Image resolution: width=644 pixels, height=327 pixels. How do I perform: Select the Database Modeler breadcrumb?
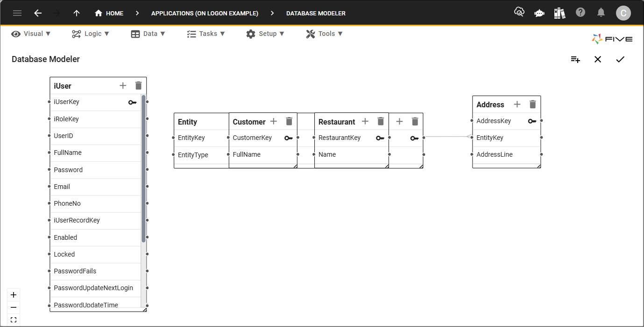(x=316, y=13)
